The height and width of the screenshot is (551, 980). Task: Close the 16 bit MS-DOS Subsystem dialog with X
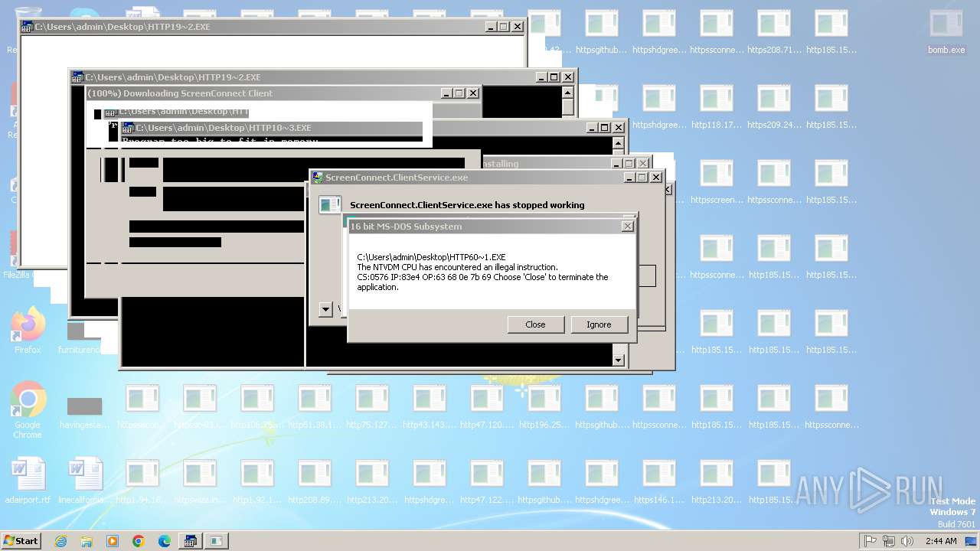click(x=628, y=227)
